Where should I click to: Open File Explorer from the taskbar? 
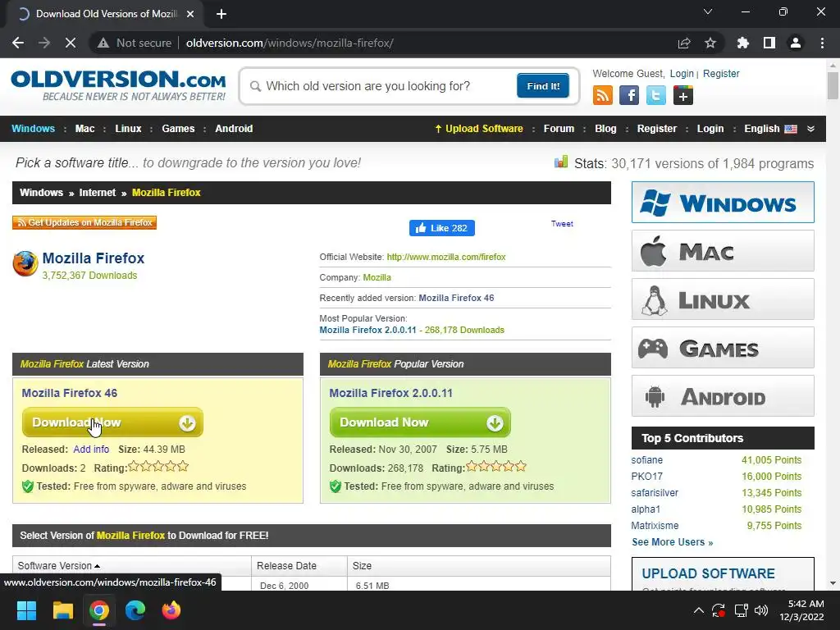(62, 610)
